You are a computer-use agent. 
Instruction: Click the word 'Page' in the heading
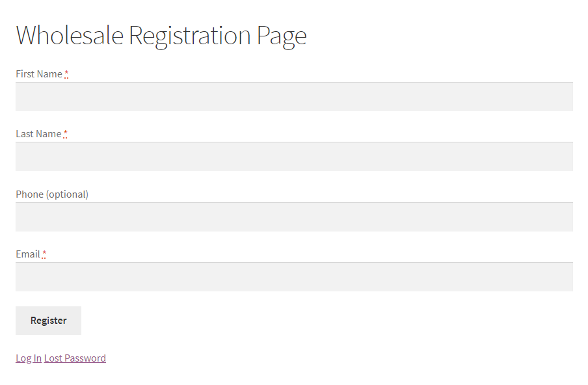282,35
